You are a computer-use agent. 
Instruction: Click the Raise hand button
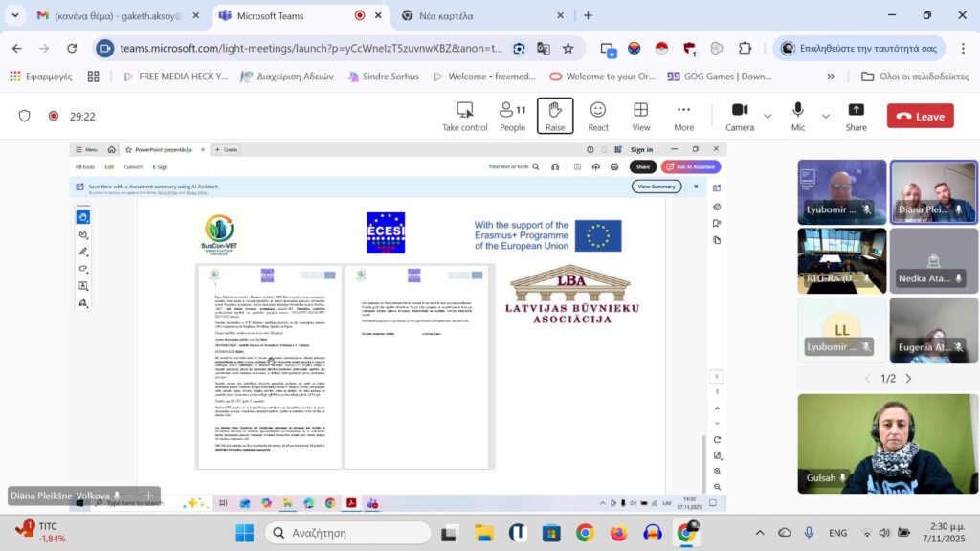(555, 116)
